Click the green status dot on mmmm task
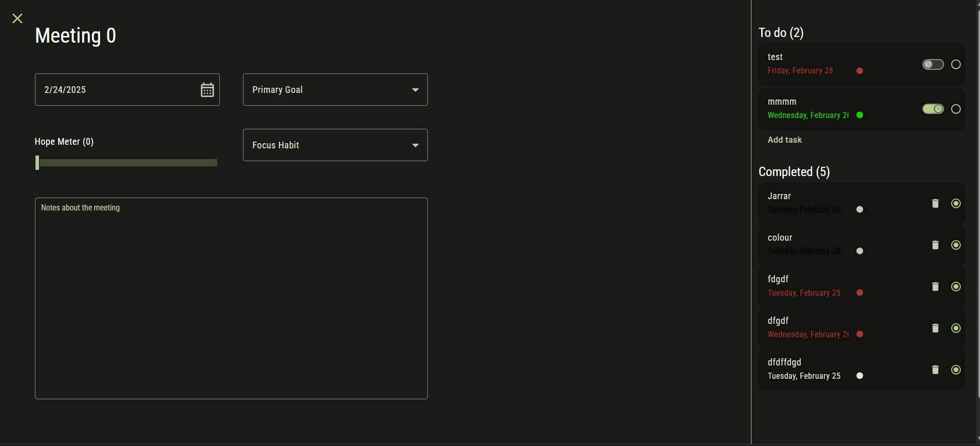This screenshot has height=446, width=980. [860, 115]
